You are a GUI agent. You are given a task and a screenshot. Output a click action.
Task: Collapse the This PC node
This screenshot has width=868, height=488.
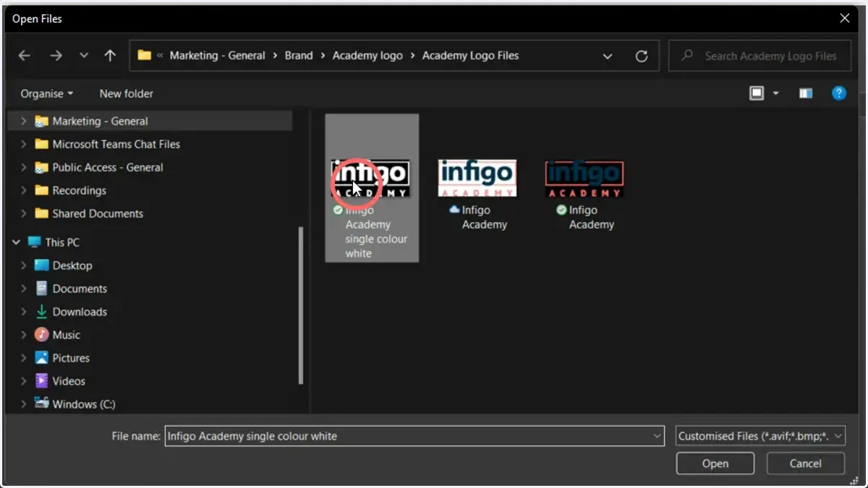16,242
